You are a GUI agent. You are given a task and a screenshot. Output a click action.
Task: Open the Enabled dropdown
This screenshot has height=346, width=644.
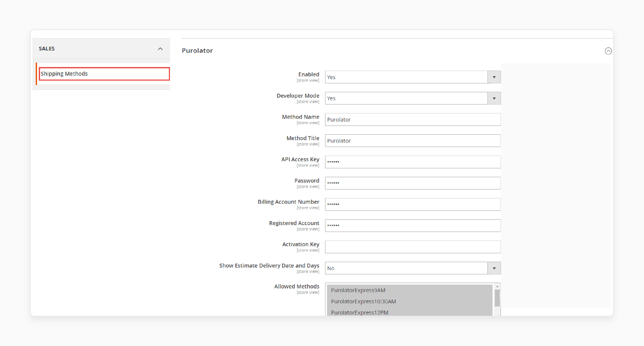[412, 77]
